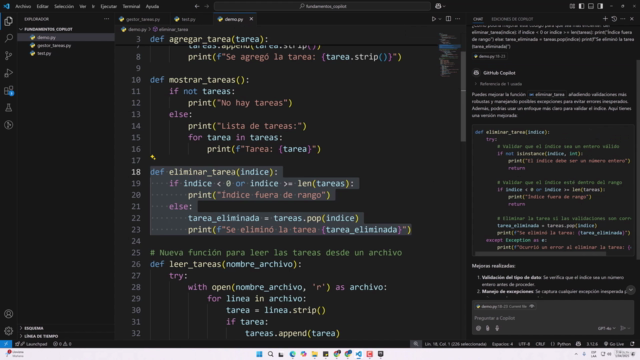Screen dimensions: 640x360
Task: Send the chat message arrow button
Action: pyautogui.click(x=622, y=328)
